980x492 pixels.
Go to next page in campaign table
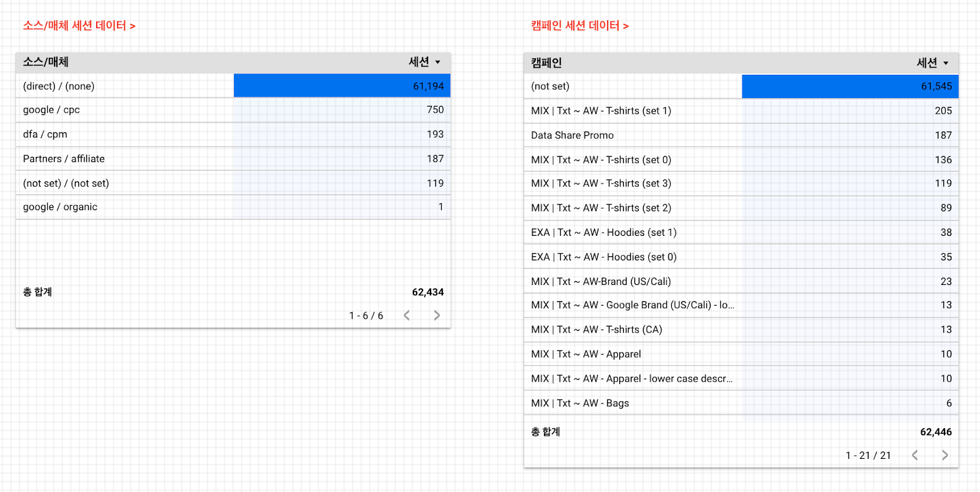click(945, 455)
